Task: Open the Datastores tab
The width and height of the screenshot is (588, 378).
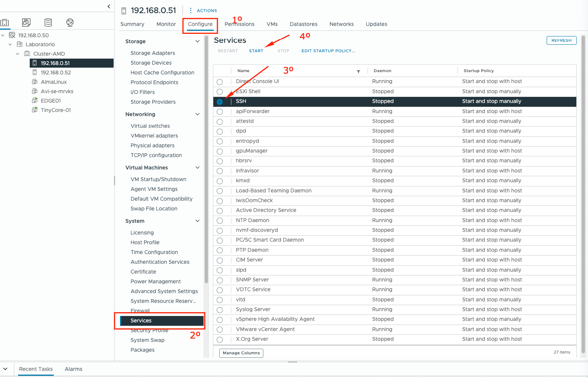Action: click(303, 24)
